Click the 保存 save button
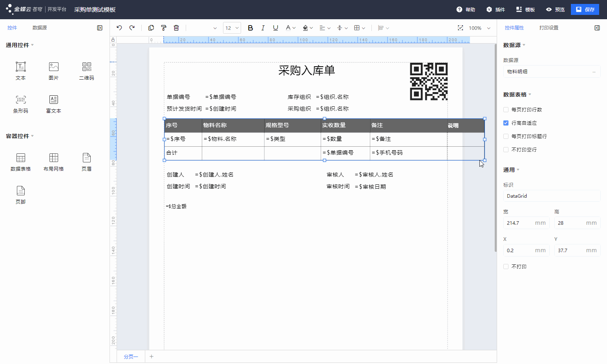 click(x=585, y=9)
